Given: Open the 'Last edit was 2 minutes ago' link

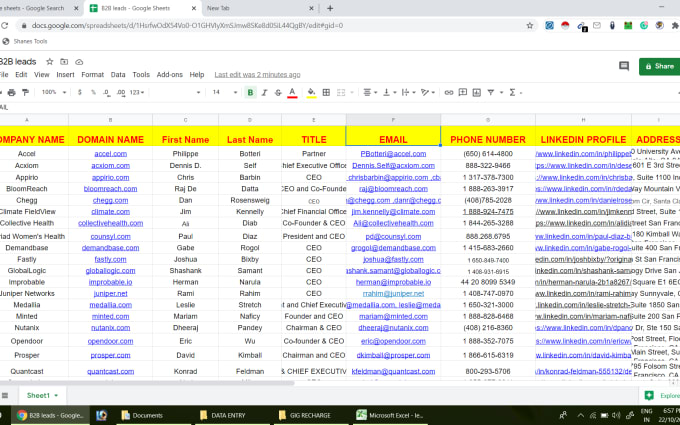Looking at the screenshot, I should pos(257,75).
